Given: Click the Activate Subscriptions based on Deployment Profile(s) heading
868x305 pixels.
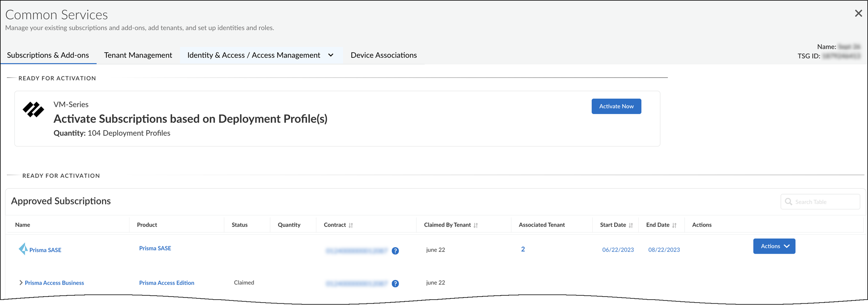Looking at the screenshot, I should (x=190, y=119).
